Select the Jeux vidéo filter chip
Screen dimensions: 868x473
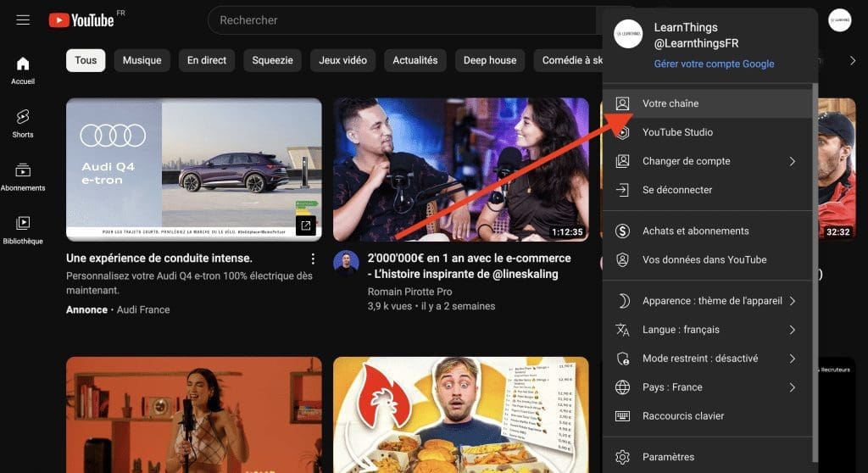[x=342, y=60]
